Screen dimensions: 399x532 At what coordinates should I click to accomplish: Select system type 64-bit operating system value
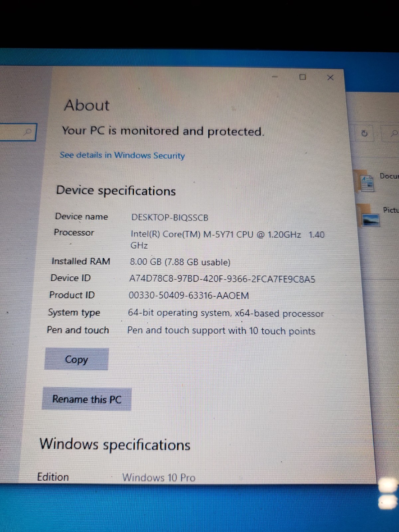(226, 313)
